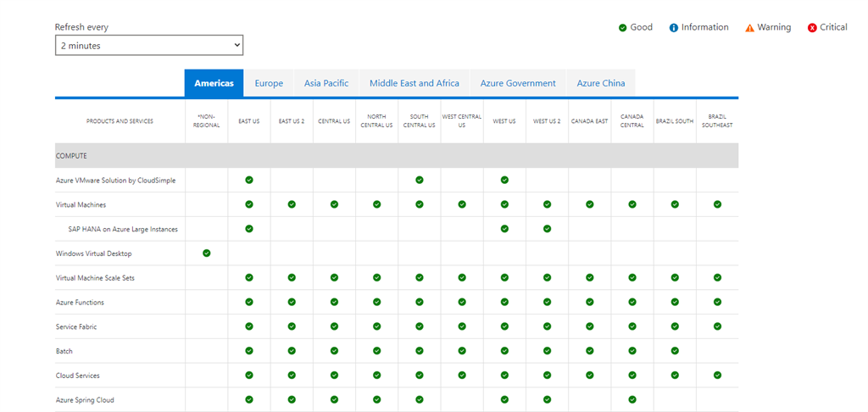Click Batch East US status icon

click(249, 350)
